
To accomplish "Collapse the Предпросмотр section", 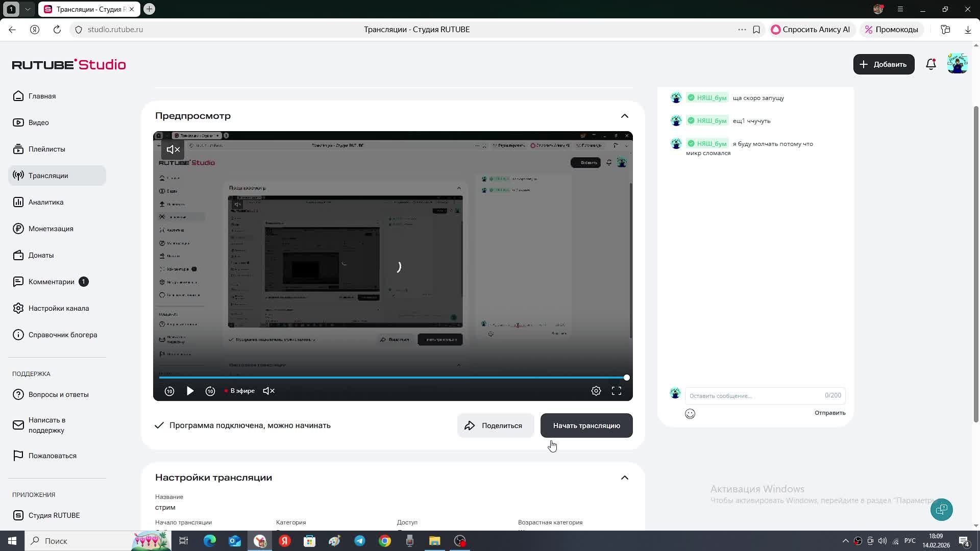I will [624, 116].
